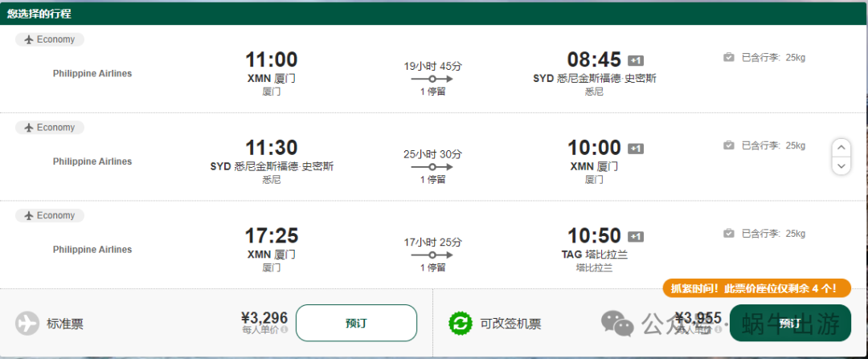The height and width of the screenshot is (359, 868).
Task: Click the 17小时 25分 duration text
Action: [x=432, y=243]
